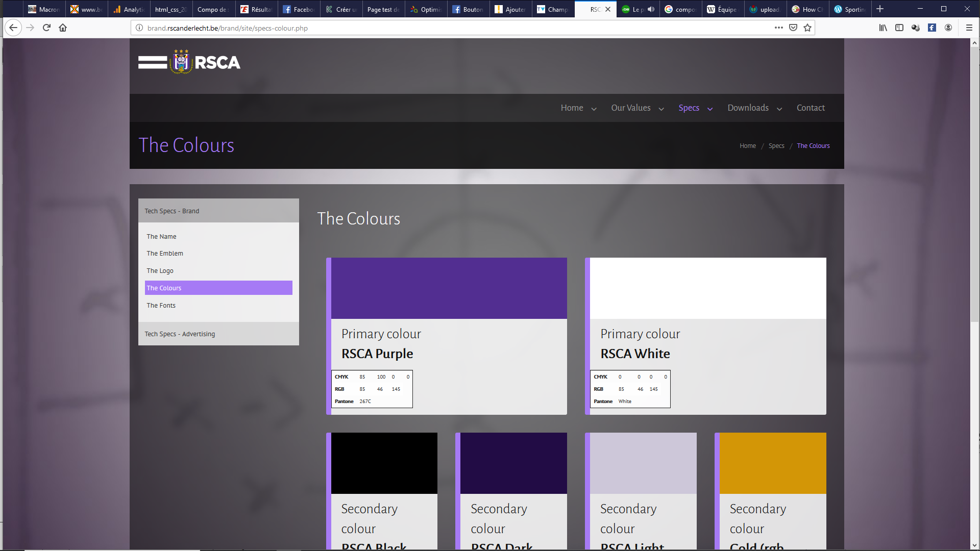Image resolution: width=980 pixels, height=551 pixels.
Task: Open the Specs navigation item
Action: pyautogui.click(x=689, y=108)
